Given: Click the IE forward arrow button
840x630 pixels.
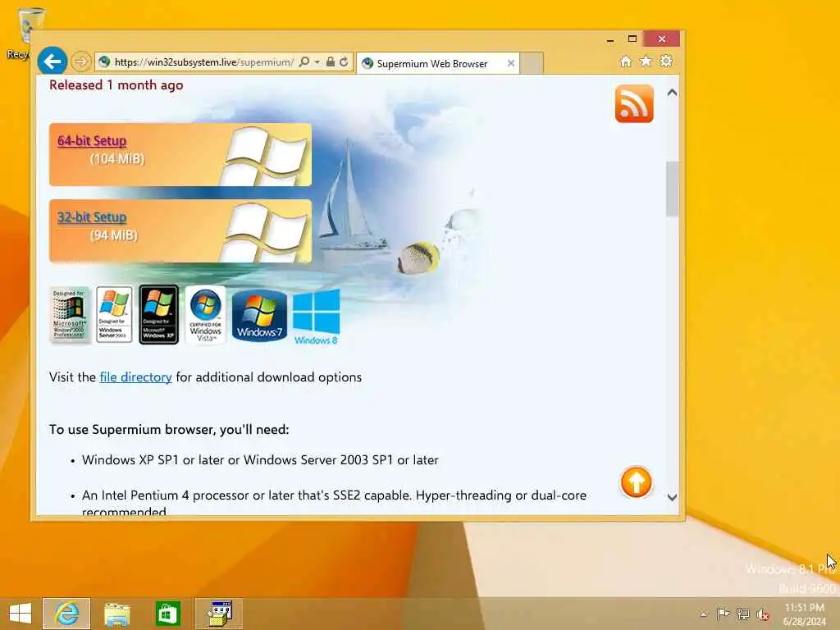Looking at the screenshot, I should point(81,62).
